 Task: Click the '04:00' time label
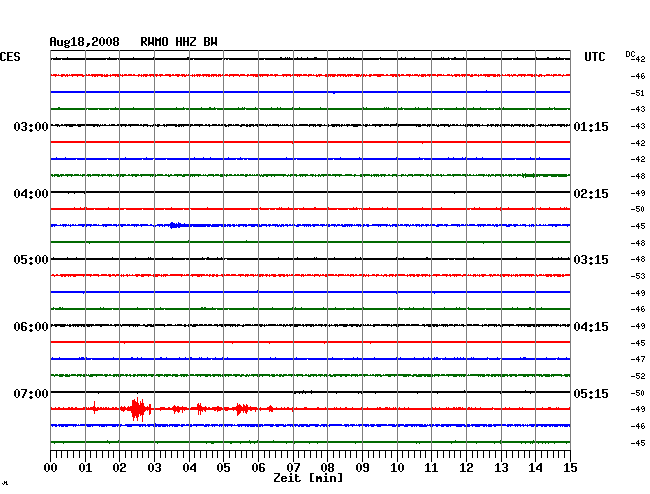click(31, 194)
